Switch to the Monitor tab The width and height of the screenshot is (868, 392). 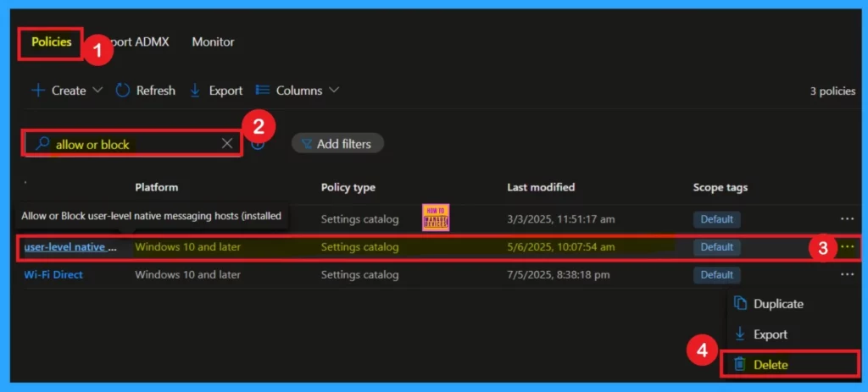click(x=213, y=42)
